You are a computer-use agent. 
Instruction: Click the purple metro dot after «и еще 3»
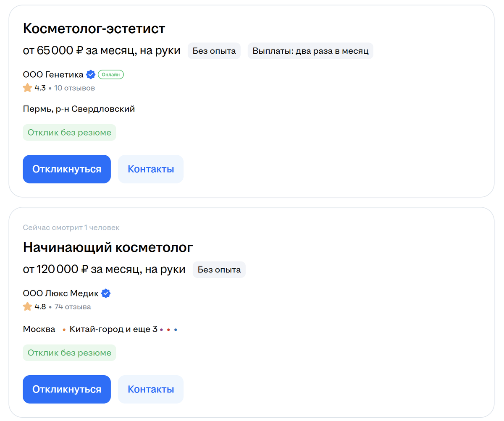pyautogui.click(x=161, y=329)
